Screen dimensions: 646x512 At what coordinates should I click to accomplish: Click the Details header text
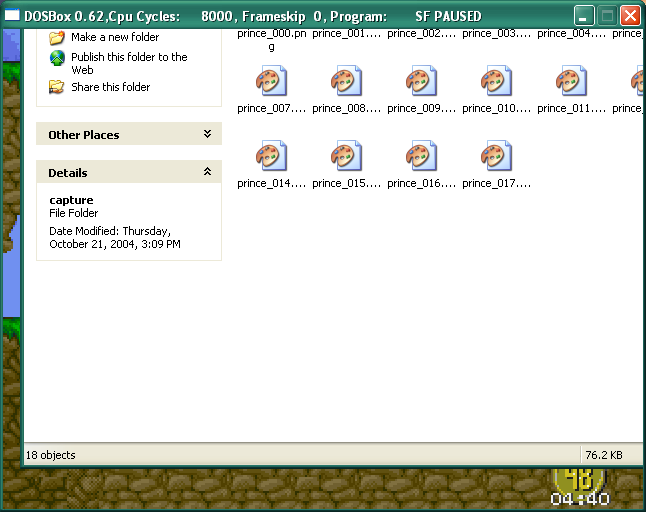[68, 173]
